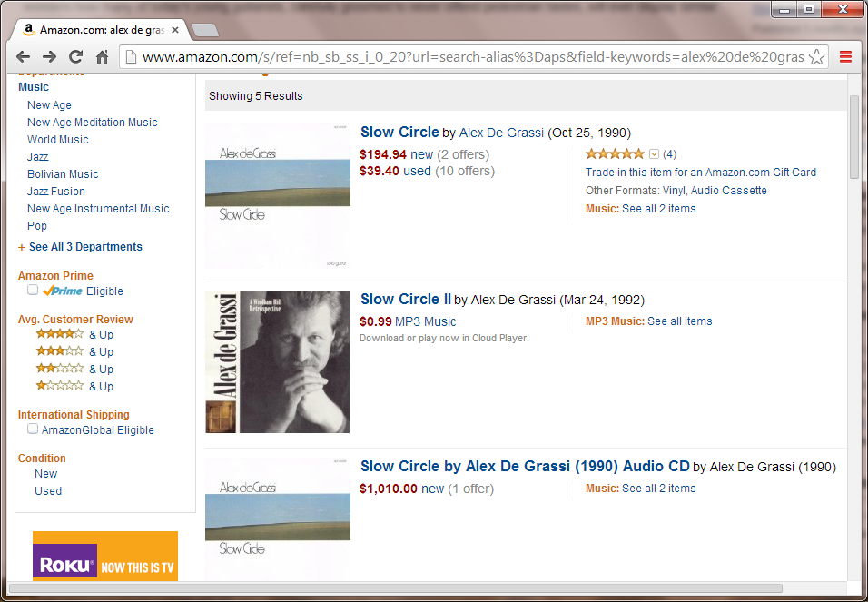
Task: Select the Amazon.com browser tab
Action: pyautogui.click(x=100, y=30)
